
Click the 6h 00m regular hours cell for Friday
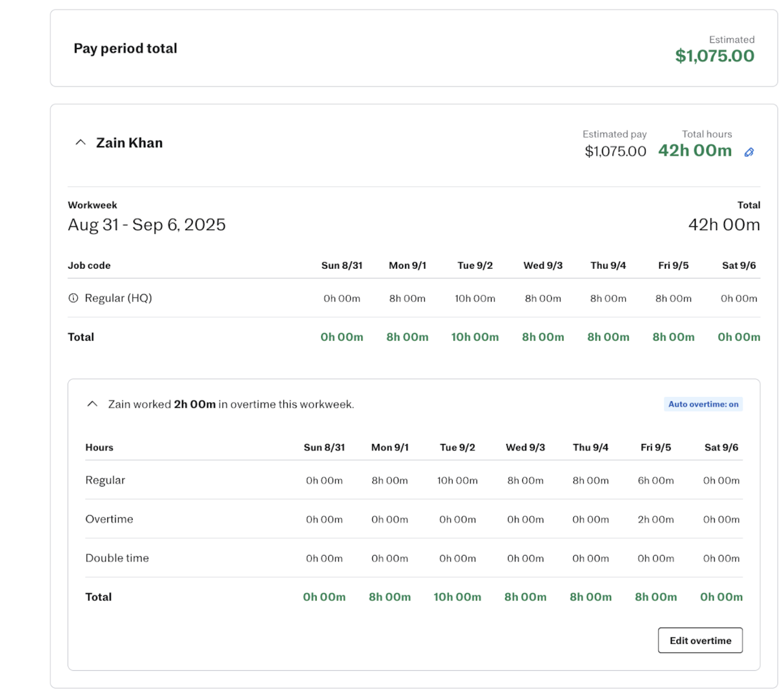coord(655,480)
